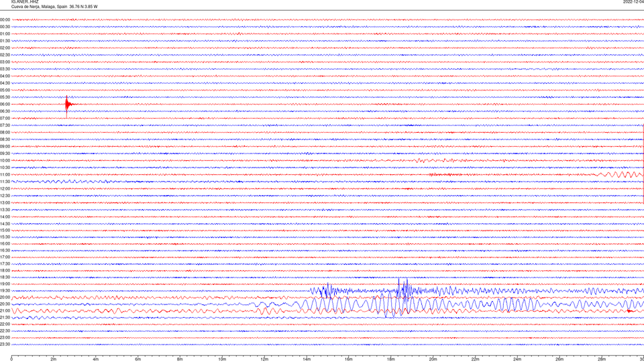Click the station code IG.ANER..HHZ header

click(25, 1)
